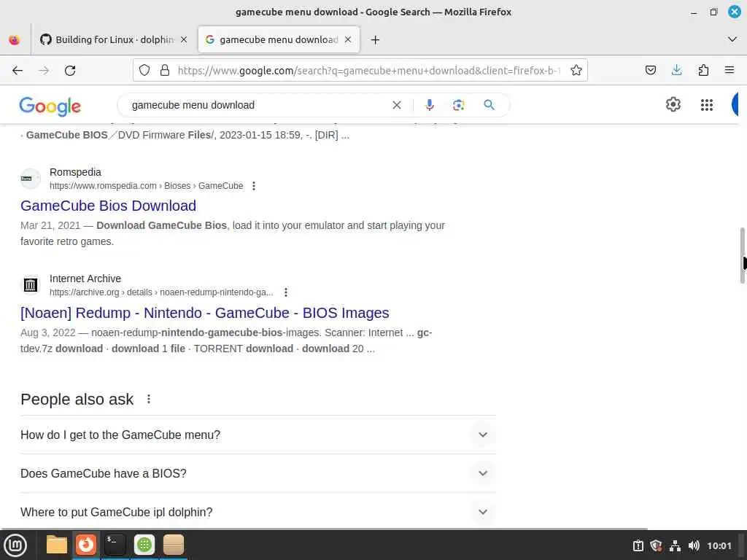Go back to the previous page
The width and height of the screenshot is (747, 560).
18,71
